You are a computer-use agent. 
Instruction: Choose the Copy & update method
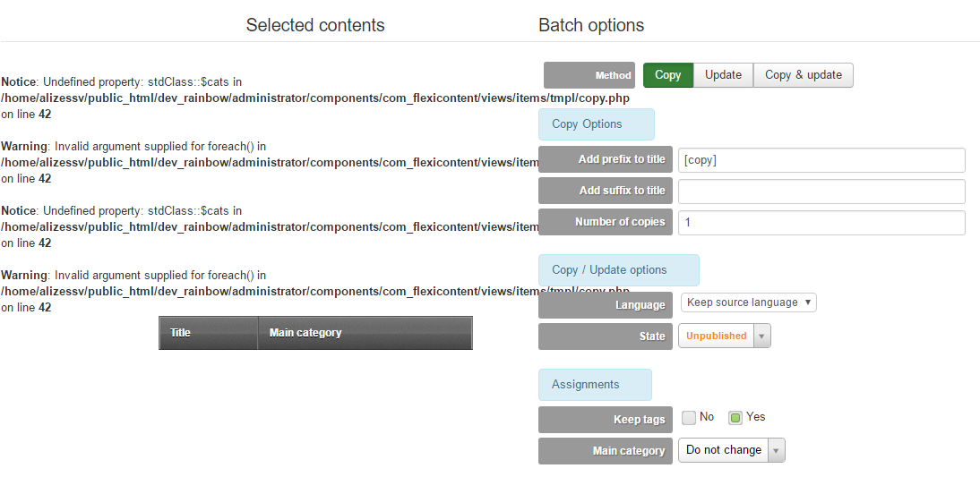point(804,75)
